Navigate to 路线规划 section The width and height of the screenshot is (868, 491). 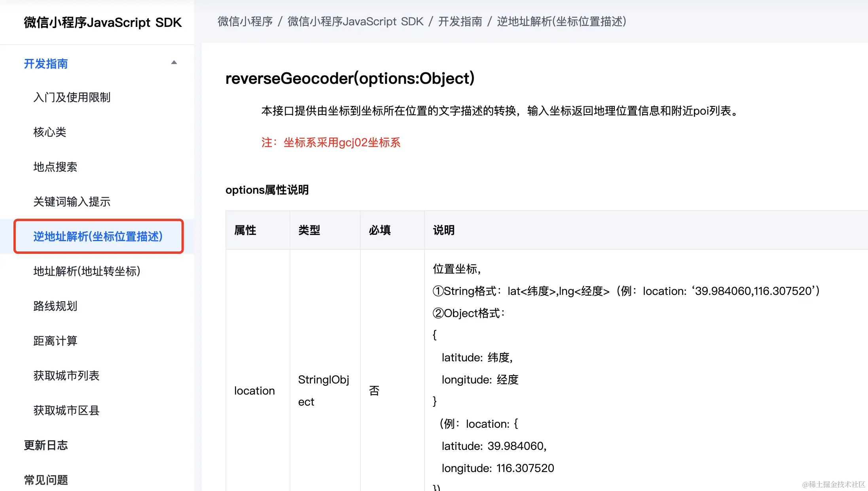[55, 306]
